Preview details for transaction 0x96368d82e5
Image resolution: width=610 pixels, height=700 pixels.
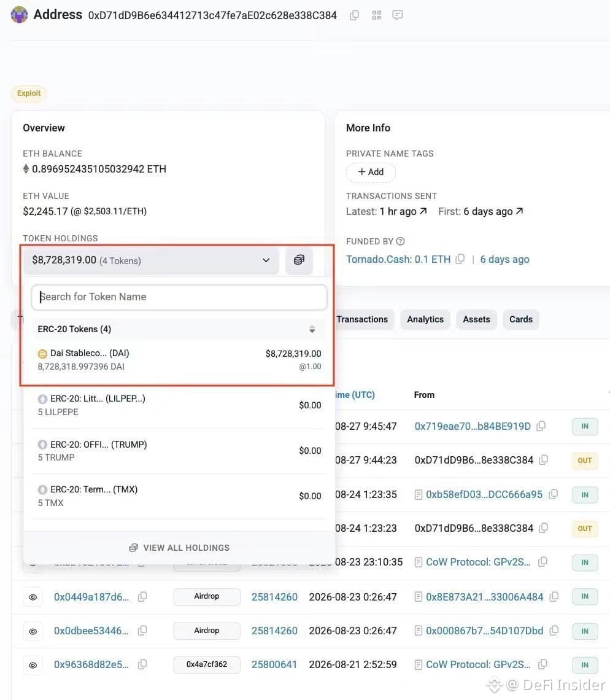pyautogui.click(x=33, y=665)
